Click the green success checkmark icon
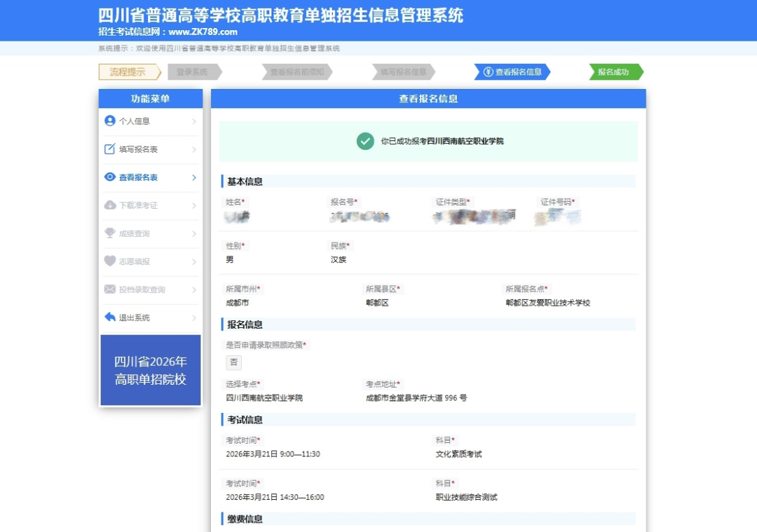The width and height of the screenshot is (757, 532). pyautogui.click(x=365, y=141)
